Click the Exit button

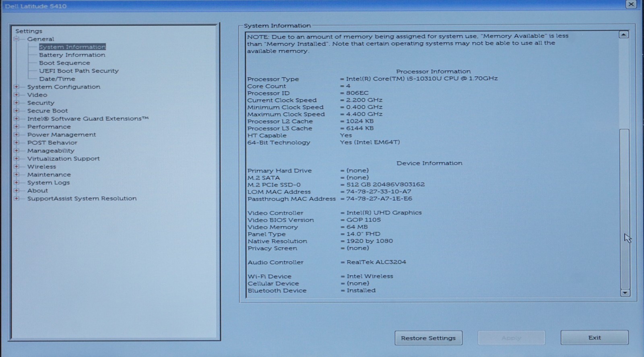point(594,338)
